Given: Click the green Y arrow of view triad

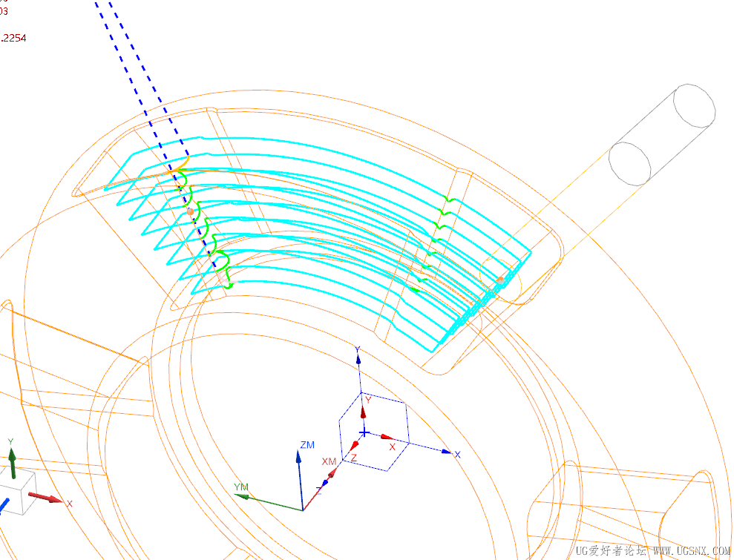Looking at the screenshot, I should (12, 463).
